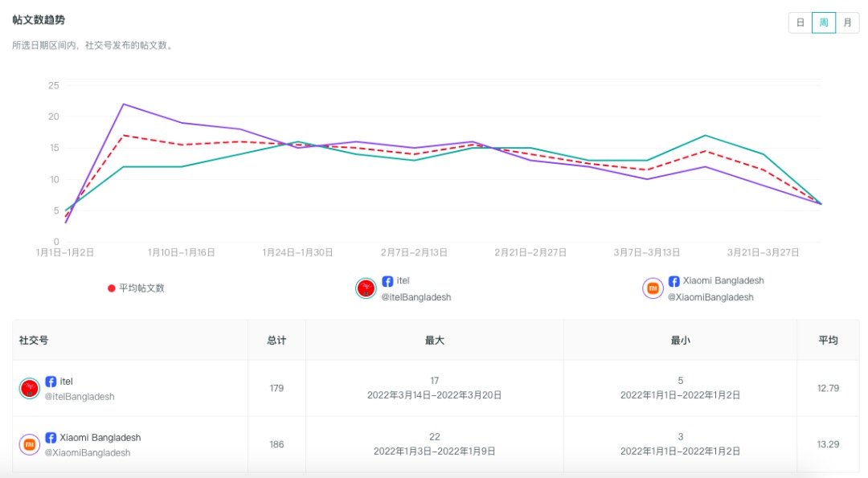This screenshot has height=478, width=868.
Task: Click Xiaomi Bangladesh avatar in chart legend
Action: point(653,288)
